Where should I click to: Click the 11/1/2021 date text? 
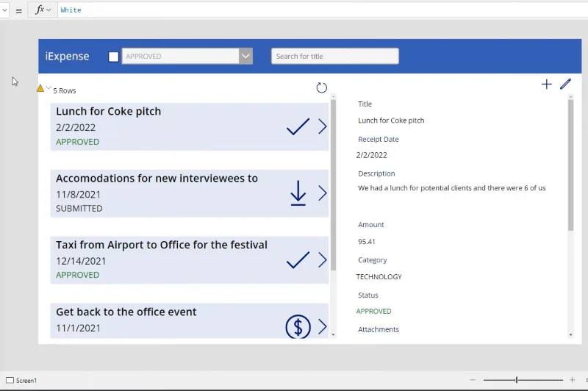79,328
